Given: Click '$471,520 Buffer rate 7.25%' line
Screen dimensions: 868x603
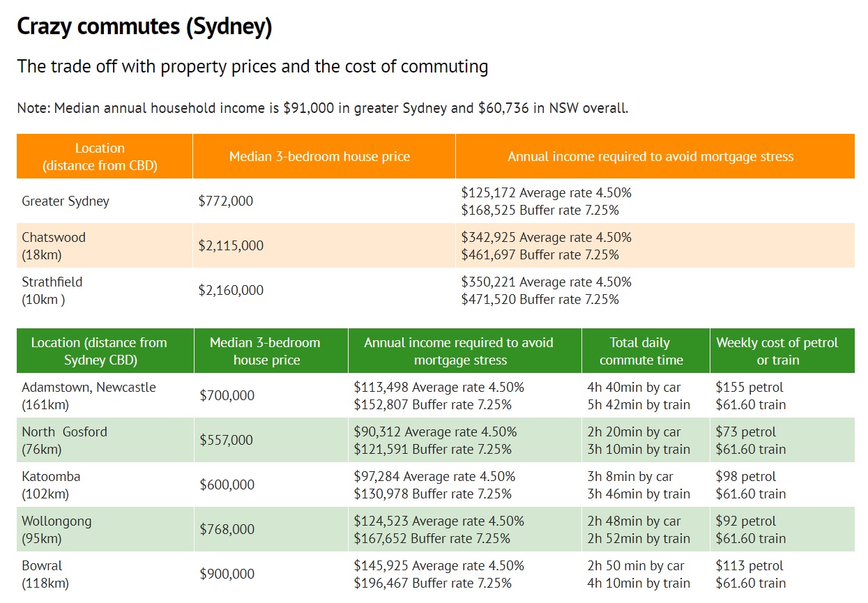Looking at the screenshot, I should (540, 299).
